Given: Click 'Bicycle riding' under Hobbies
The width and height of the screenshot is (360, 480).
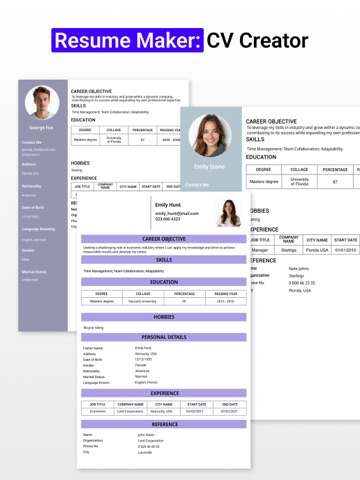Looking at the screenshot, I should (93, 328).
